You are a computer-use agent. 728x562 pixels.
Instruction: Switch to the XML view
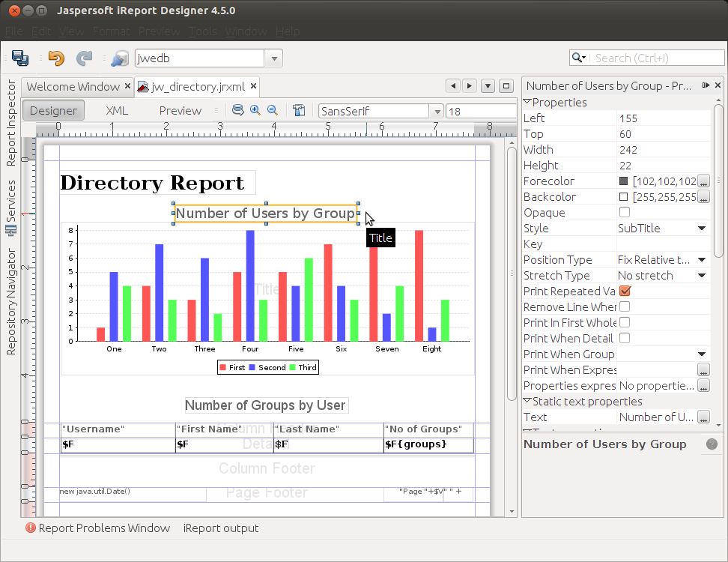[x=117, y=111]
